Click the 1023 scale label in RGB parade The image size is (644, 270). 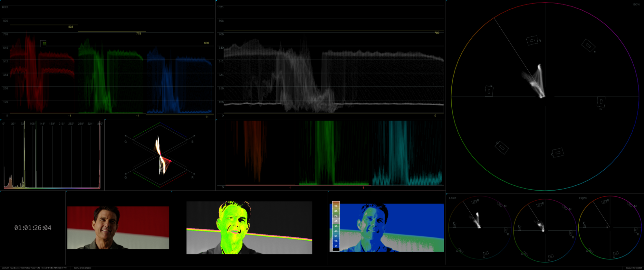pos(5,7)
